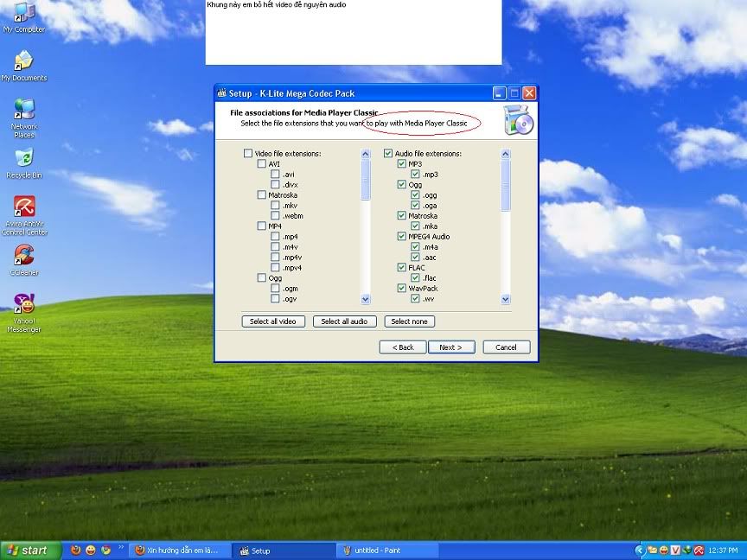Uncheck the MP3 group checkbox
Screen dimensions: 747x560
(x=402, y=164)
